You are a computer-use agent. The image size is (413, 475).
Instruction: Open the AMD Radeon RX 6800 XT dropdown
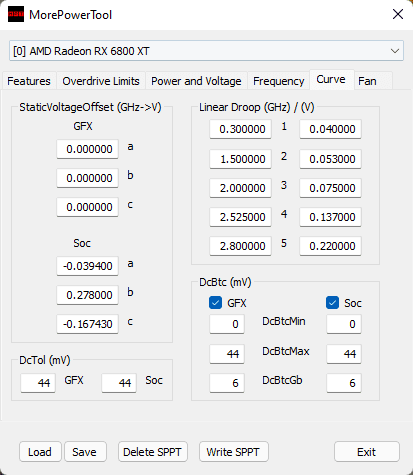coord(206,51)
